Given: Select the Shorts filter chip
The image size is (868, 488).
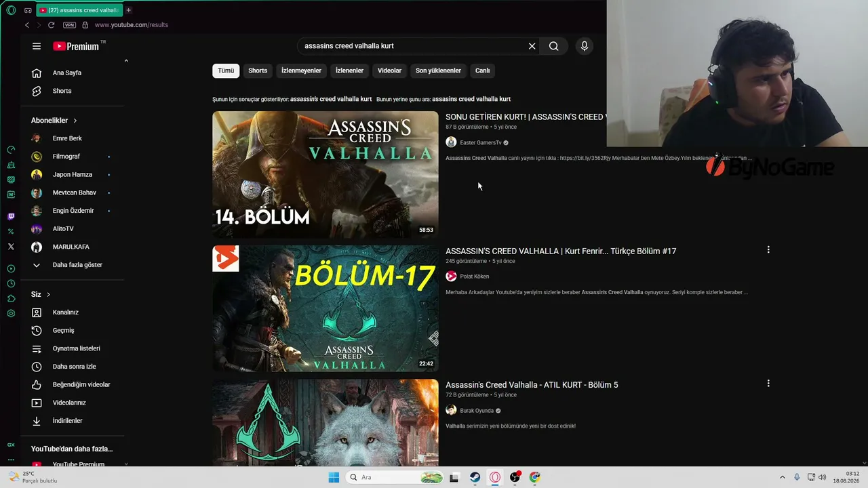Looking at the screenshot, I should click(258, 70).
